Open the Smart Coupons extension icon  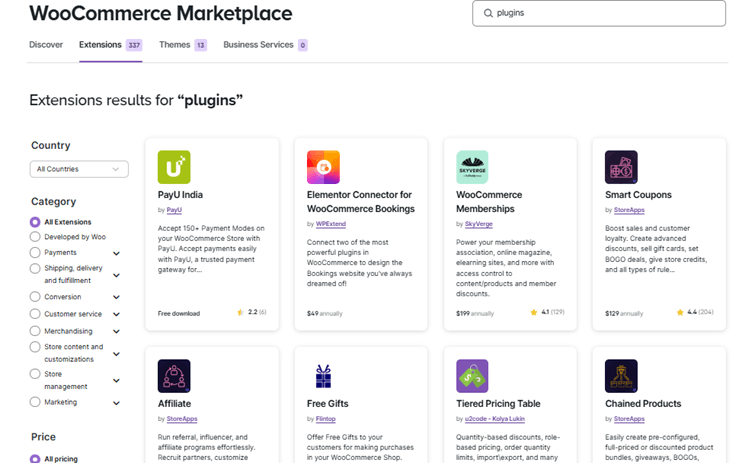pos(621,167)
